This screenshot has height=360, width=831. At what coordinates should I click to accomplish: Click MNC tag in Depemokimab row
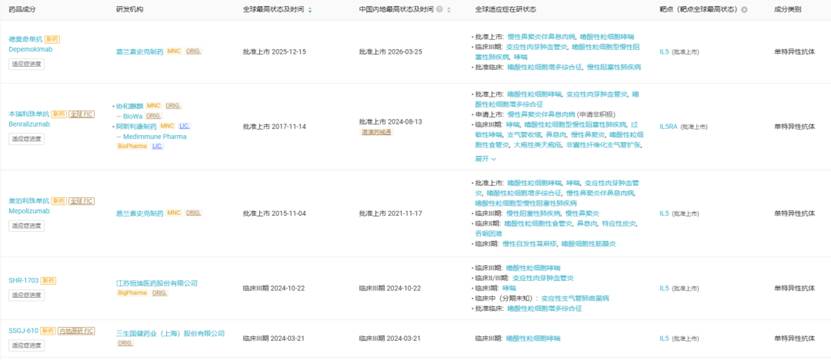click(174, 51)
